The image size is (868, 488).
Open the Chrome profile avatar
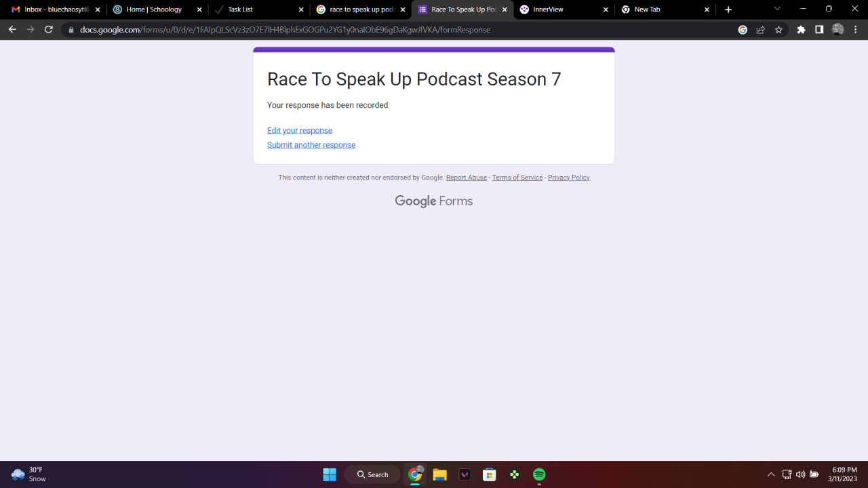[837, 30]
